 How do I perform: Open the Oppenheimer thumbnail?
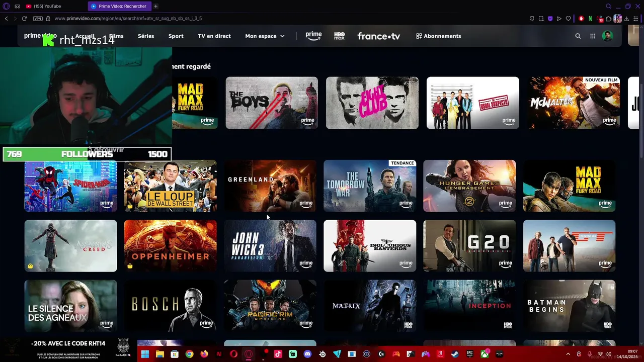171,246
